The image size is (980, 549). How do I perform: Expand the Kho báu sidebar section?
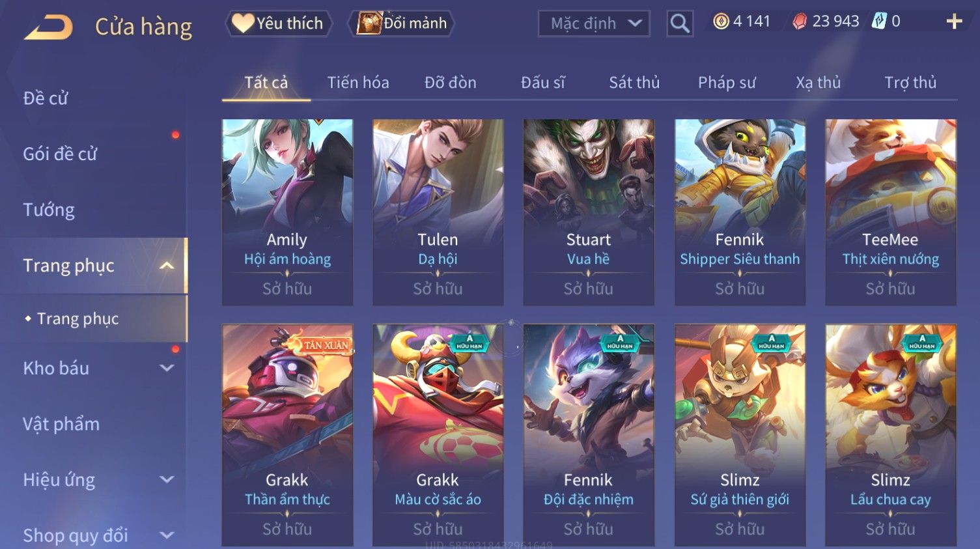click(x=167, y=368)
